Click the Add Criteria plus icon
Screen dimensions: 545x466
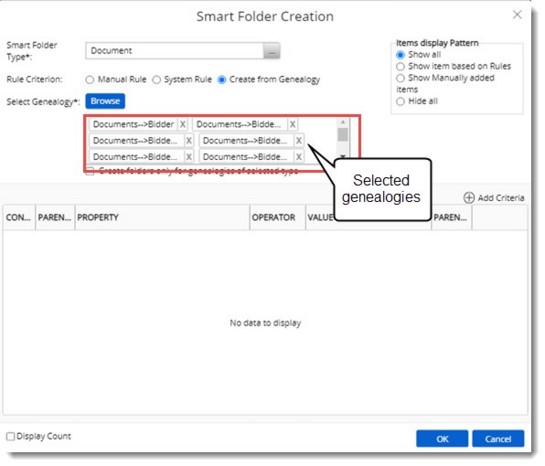click(x=469, y=198)
